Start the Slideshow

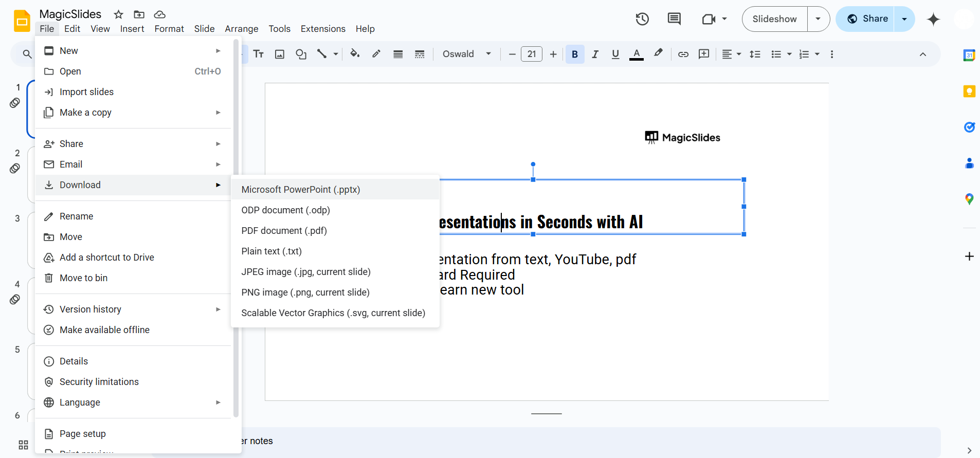pos(774,19)
